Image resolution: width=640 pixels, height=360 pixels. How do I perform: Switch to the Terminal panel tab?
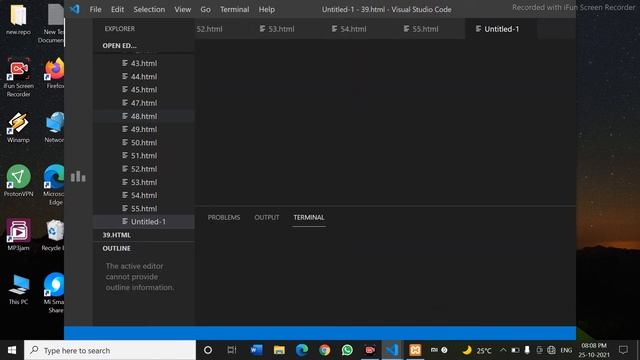tap(309, 218)
